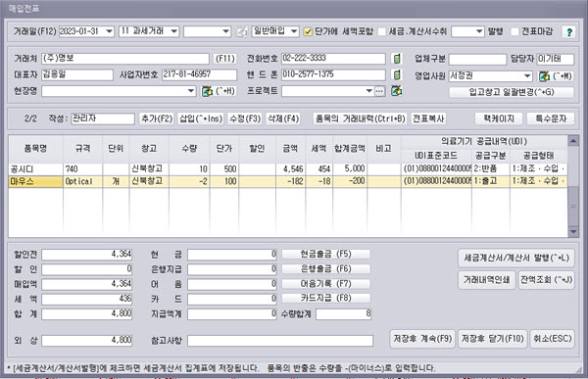The height and width of the screenshot is (379, 588).
Task: Click the 수정(F3) button
Action: [245, 118]
